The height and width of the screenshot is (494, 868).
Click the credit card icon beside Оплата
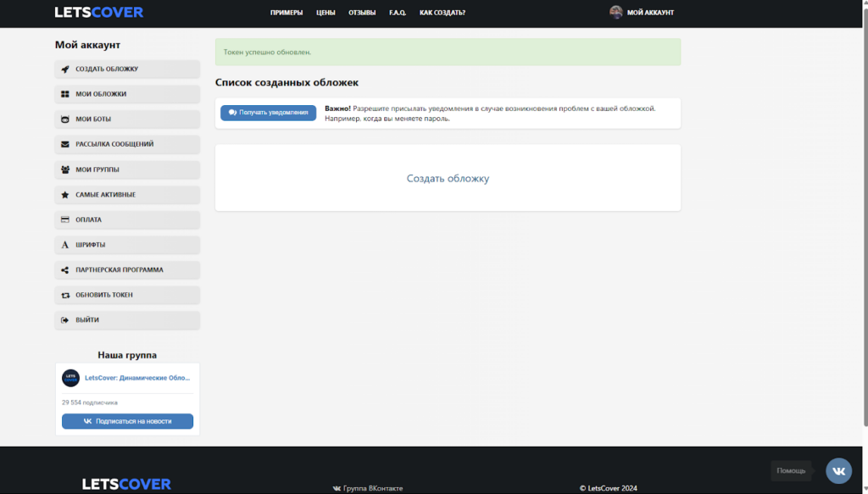(x=64, y=219)
